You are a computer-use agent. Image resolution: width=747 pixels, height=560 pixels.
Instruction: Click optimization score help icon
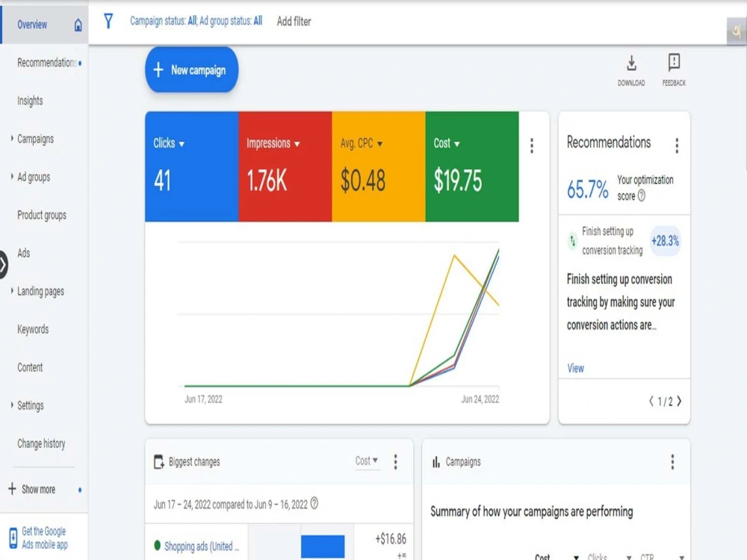tap(642, 196)
